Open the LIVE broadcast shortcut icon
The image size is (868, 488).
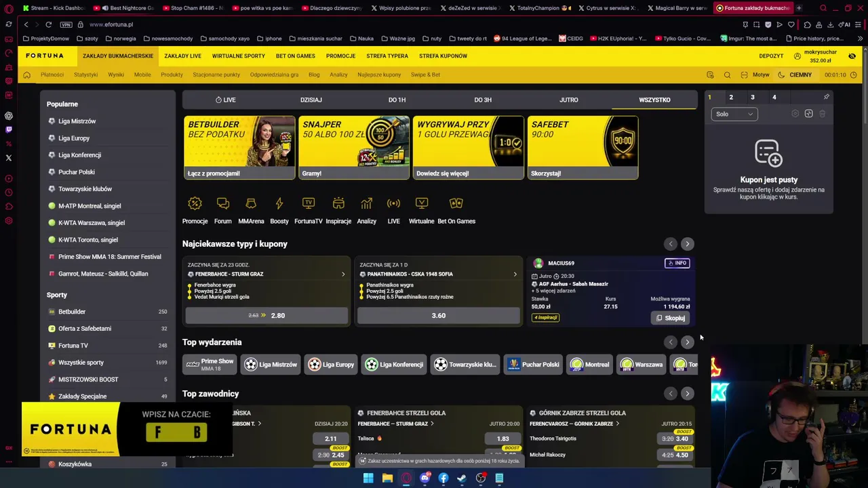pyautogui.click(x=393, y=203)
